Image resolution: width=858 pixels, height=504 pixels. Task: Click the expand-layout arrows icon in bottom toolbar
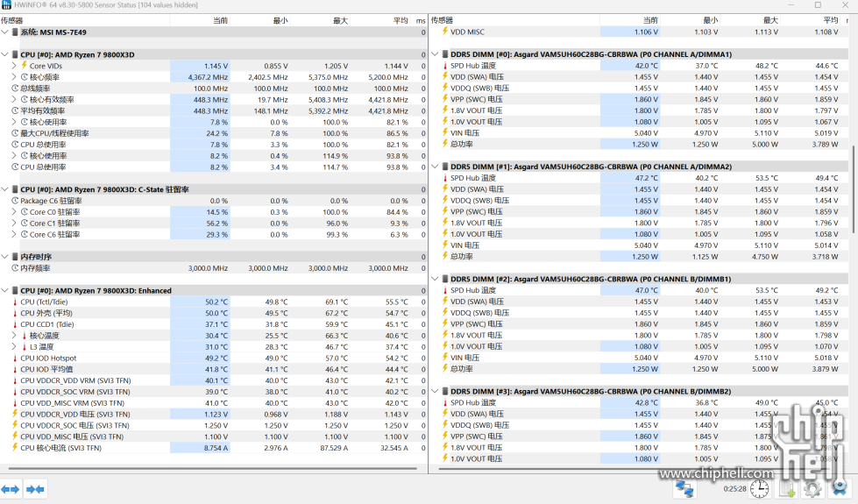coord(10,489)
